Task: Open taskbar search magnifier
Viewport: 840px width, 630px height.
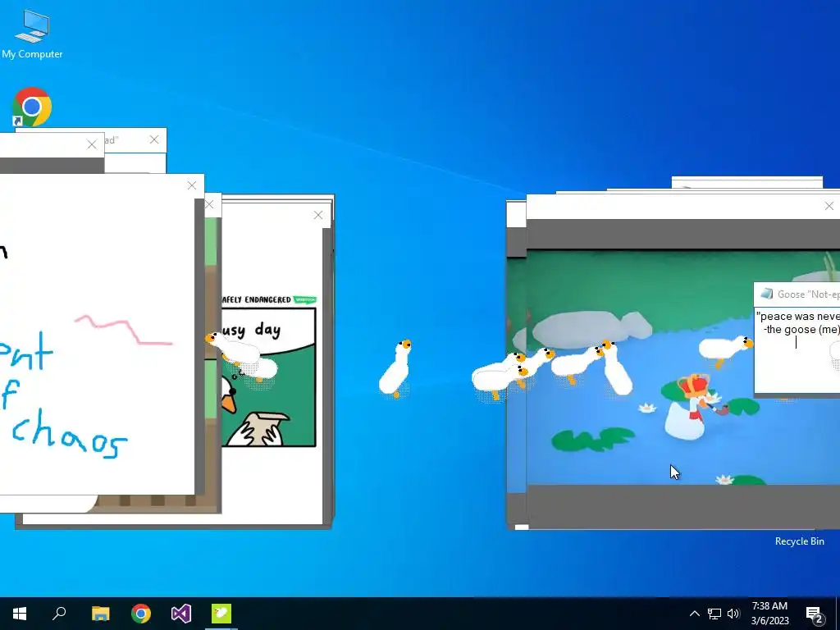Action: pyautogui.click(x=59, y=614)
